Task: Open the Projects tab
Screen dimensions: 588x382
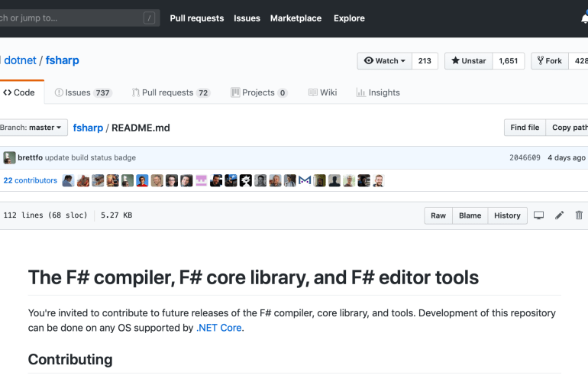Action: coord(259,92)
